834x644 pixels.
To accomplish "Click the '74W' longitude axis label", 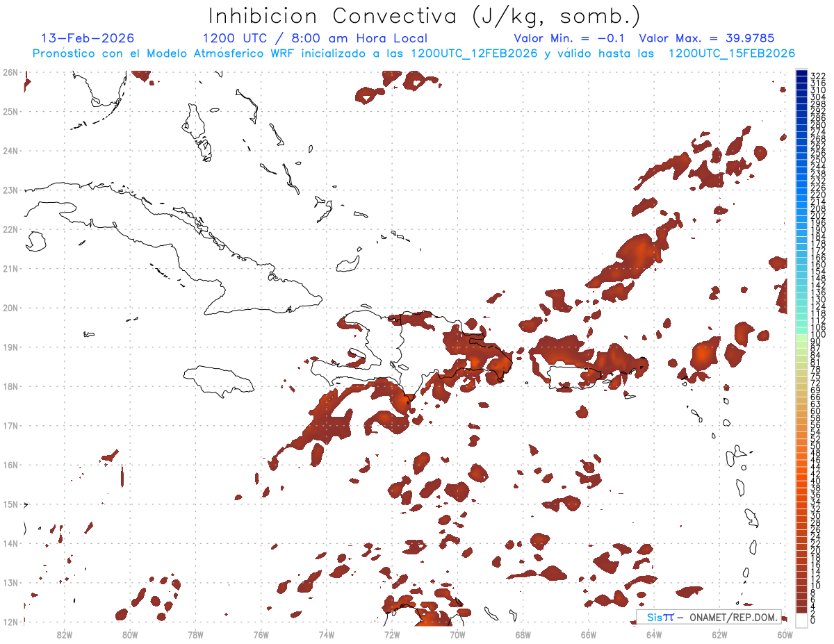I will pyautogui.click(x=327, y=634).
